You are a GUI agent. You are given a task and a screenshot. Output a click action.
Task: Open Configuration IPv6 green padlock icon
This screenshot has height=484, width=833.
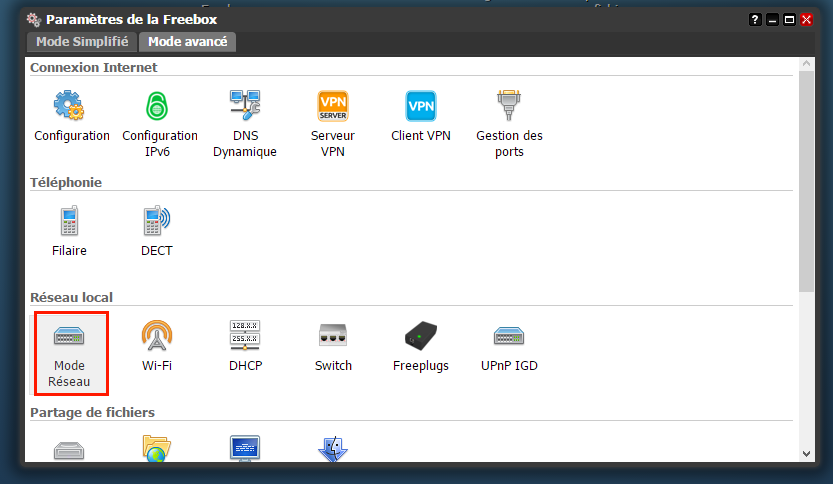click(x=157, y=106)
